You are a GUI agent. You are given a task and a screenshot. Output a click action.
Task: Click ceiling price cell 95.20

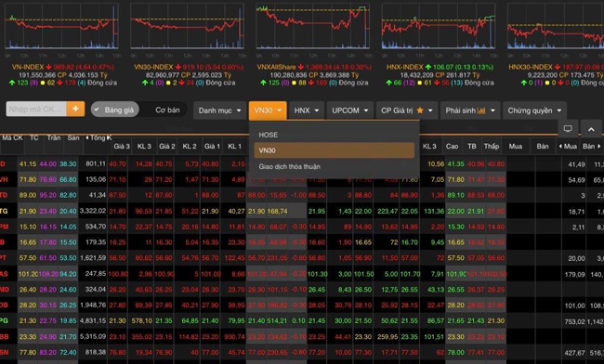(x=47, y=195)
